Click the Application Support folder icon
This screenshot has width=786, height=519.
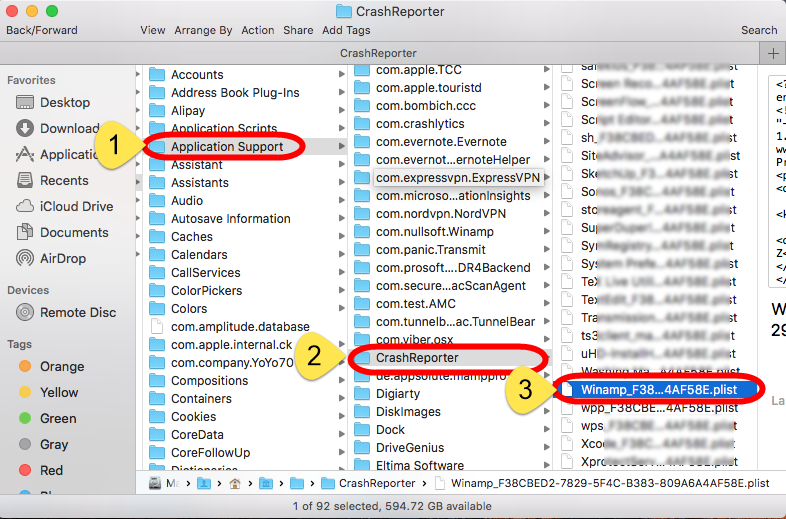(156, 147)
